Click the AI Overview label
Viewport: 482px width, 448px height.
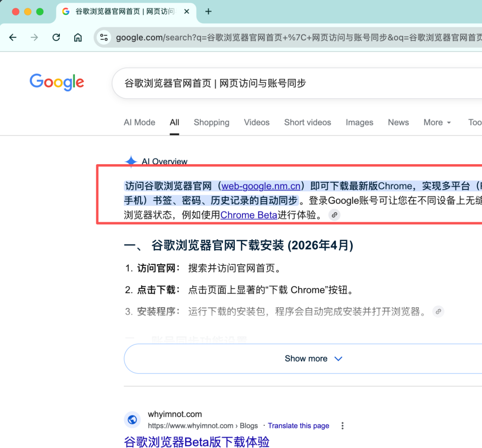[x=164, y=162]
